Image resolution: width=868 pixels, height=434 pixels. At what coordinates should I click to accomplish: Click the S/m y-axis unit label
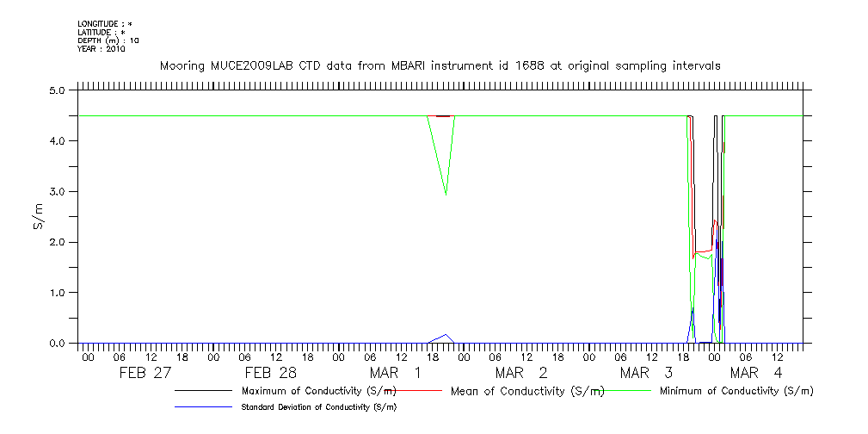tap(39, 216)
